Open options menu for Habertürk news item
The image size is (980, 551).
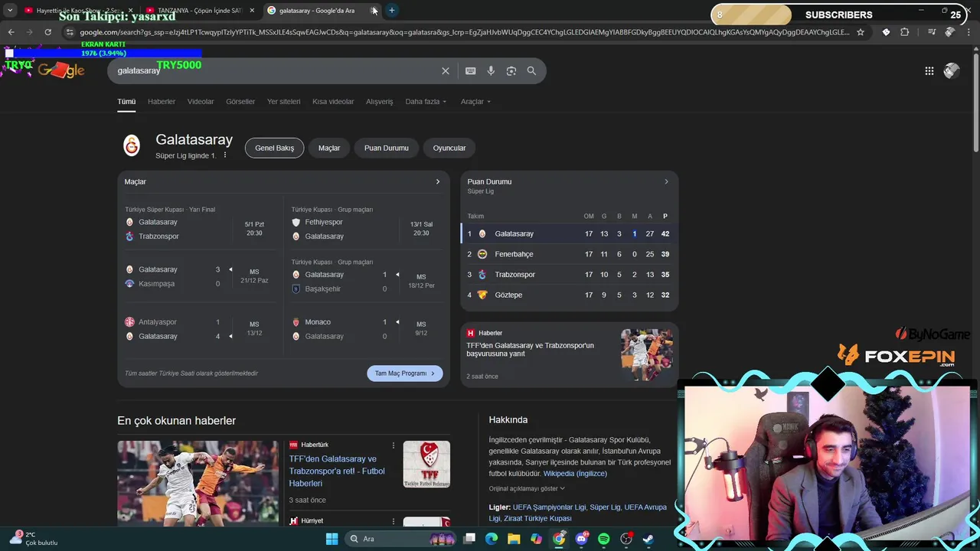click(394, 445)
